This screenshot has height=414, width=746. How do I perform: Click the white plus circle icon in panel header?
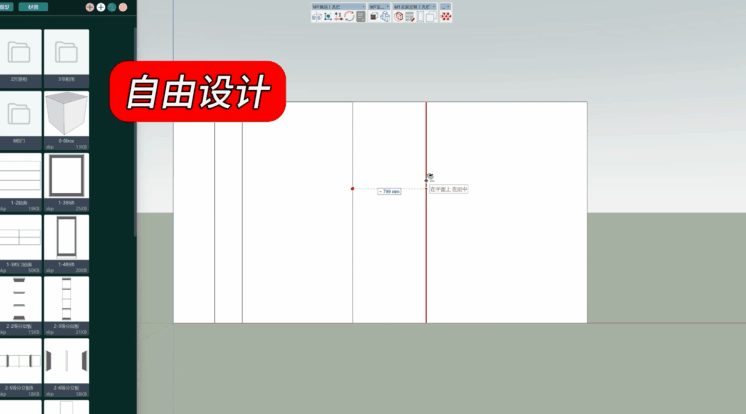101,7
